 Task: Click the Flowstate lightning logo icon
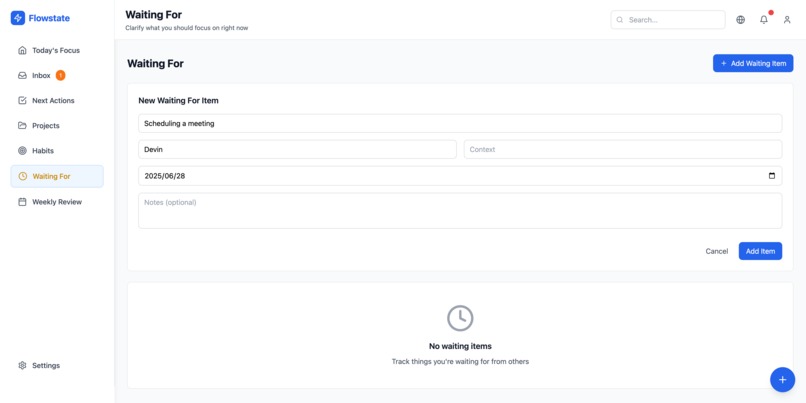click(18, 18)
